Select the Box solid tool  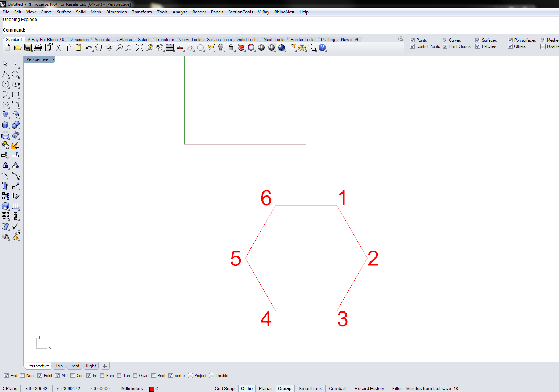(x=5, y=125)
